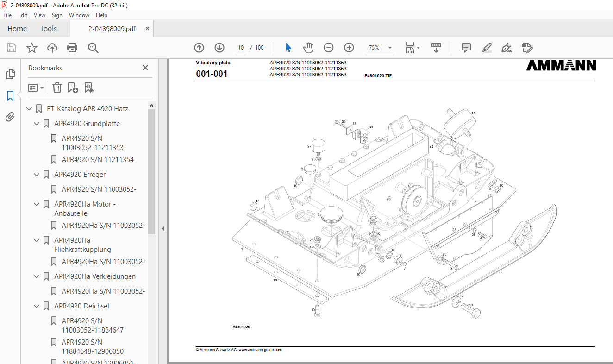This screenshot has height=364, width=613.
Task: Open the stamp and send tool
Action: (527, 48)
